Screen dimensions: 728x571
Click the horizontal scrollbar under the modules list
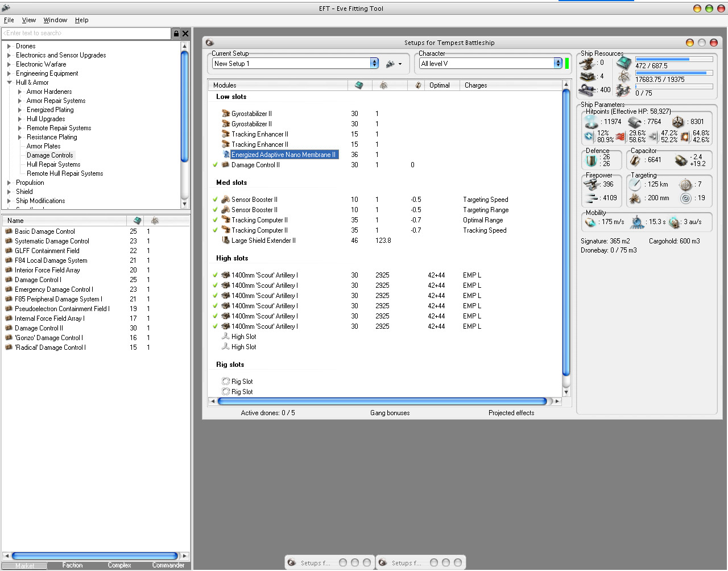(x=382, y=402)
